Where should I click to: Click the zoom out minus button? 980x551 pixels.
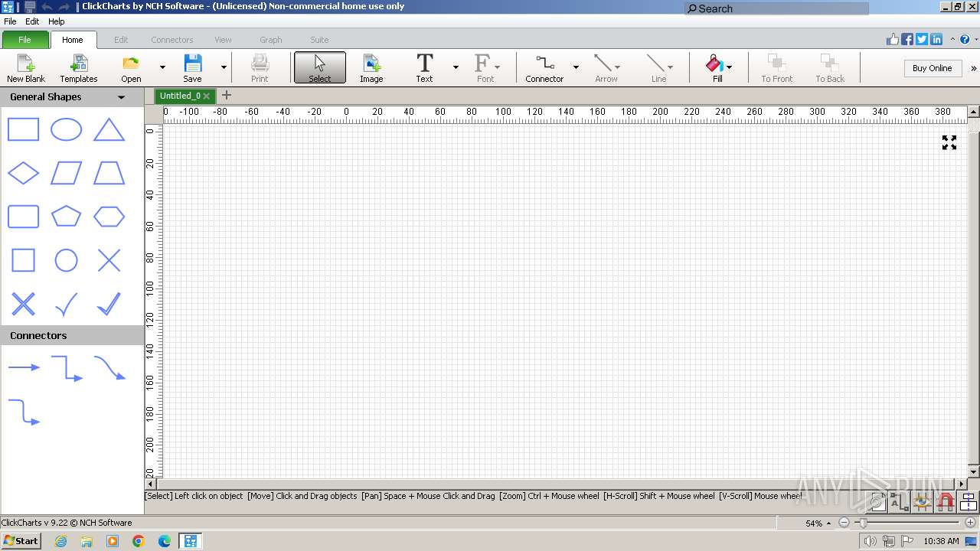[x=844, y=523]
